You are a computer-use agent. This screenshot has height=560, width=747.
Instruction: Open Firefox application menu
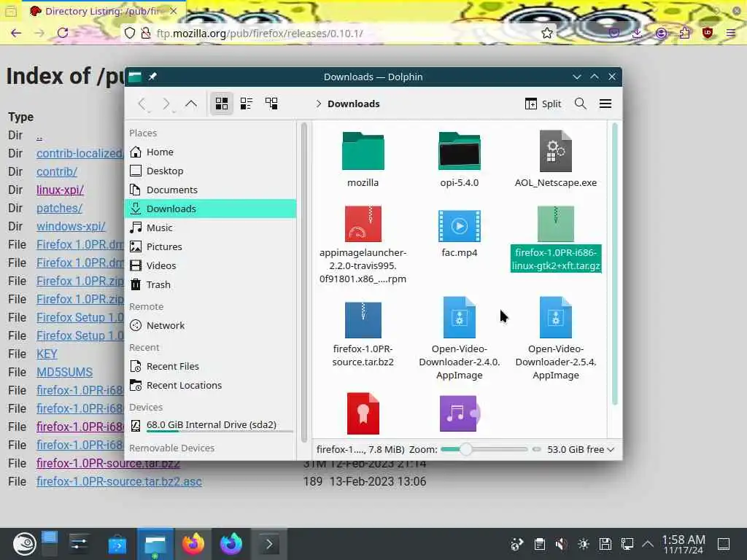(x=731, y=33)
